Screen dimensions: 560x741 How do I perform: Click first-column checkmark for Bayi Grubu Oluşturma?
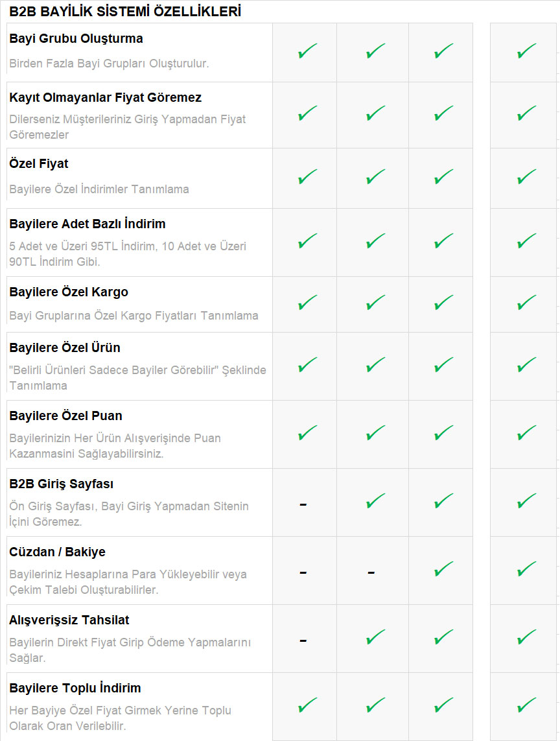307,51
